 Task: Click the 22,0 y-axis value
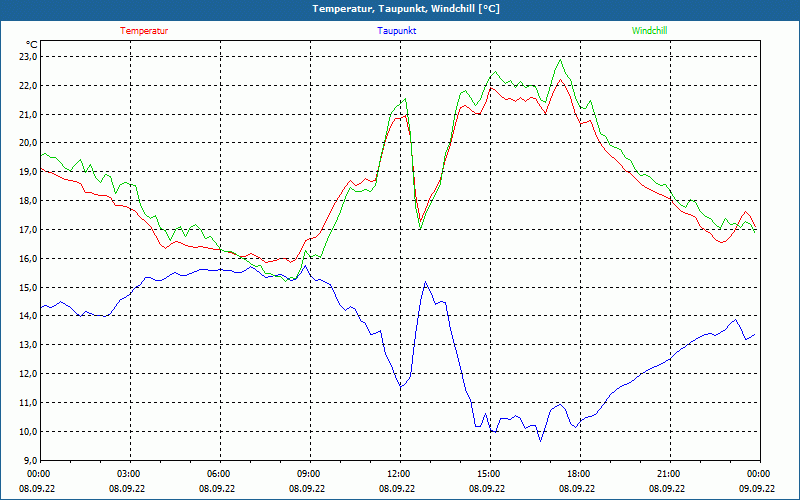click(28, 85)
